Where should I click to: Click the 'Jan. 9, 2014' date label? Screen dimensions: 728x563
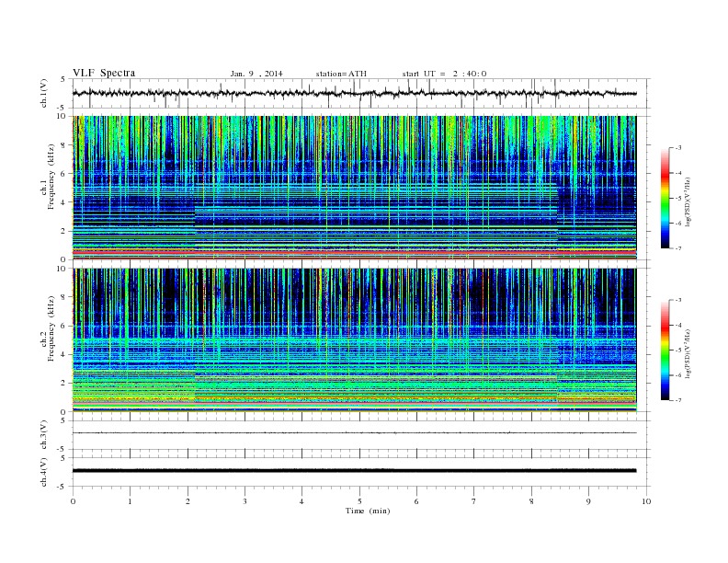pos(256,74)
